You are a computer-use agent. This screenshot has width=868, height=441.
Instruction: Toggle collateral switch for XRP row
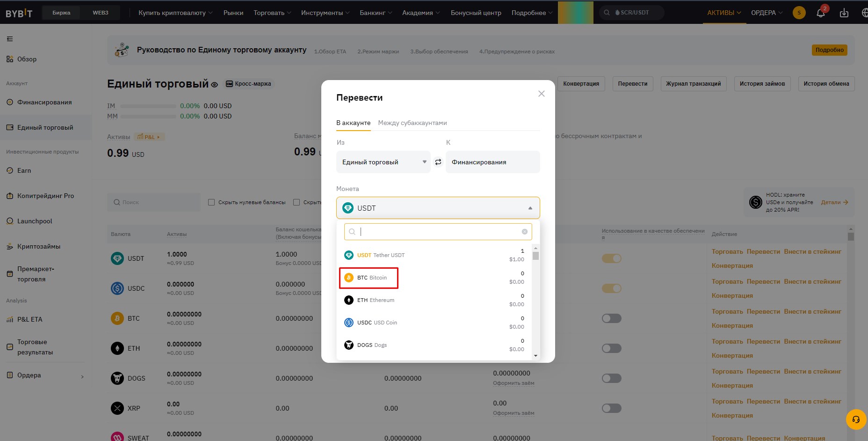[611, 408]
